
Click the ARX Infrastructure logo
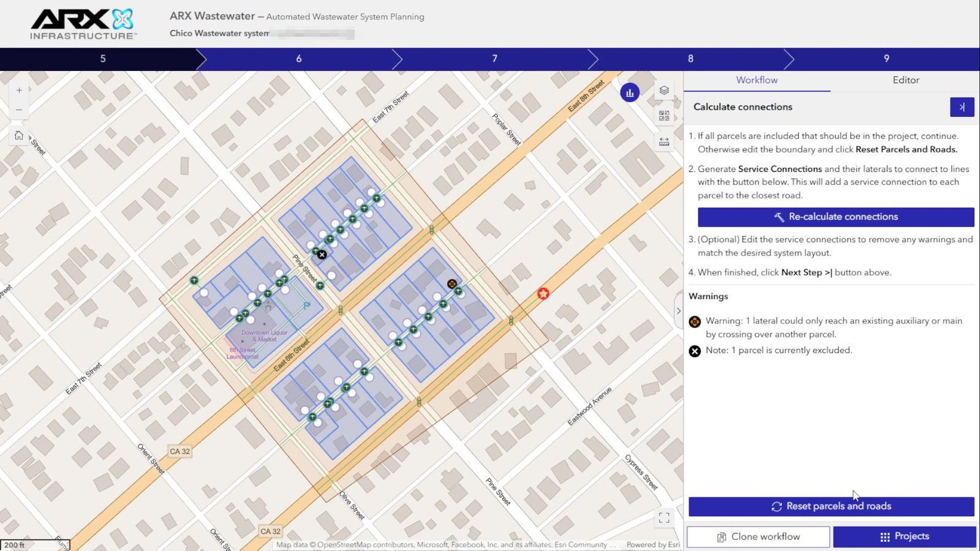click(83, 24)
